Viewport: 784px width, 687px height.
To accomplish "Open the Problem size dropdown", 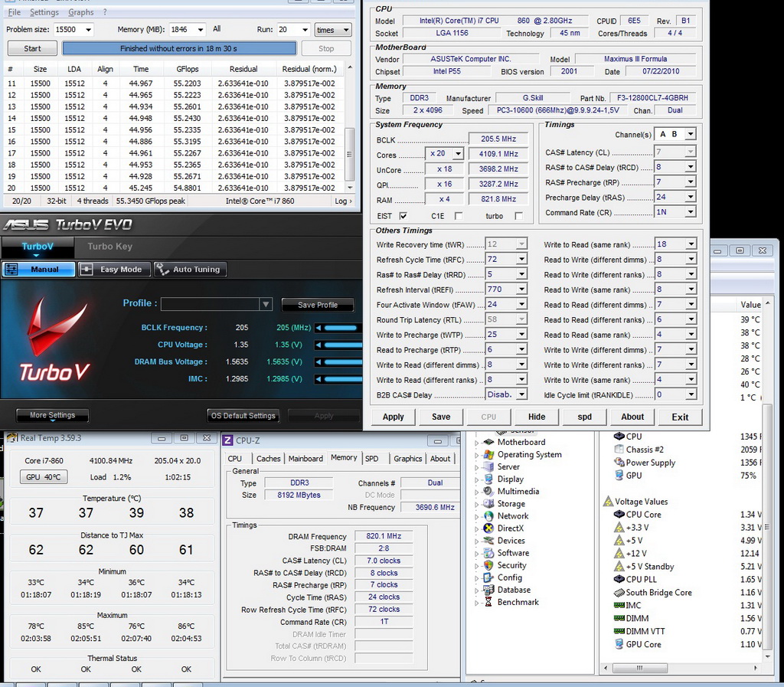I will 89,30.
